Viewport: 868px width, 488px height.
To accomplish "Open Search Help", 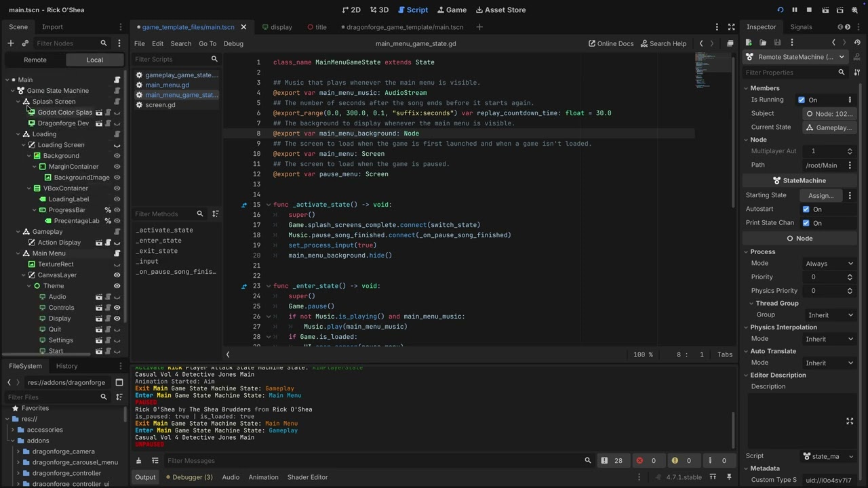I will tap(663, 43).
